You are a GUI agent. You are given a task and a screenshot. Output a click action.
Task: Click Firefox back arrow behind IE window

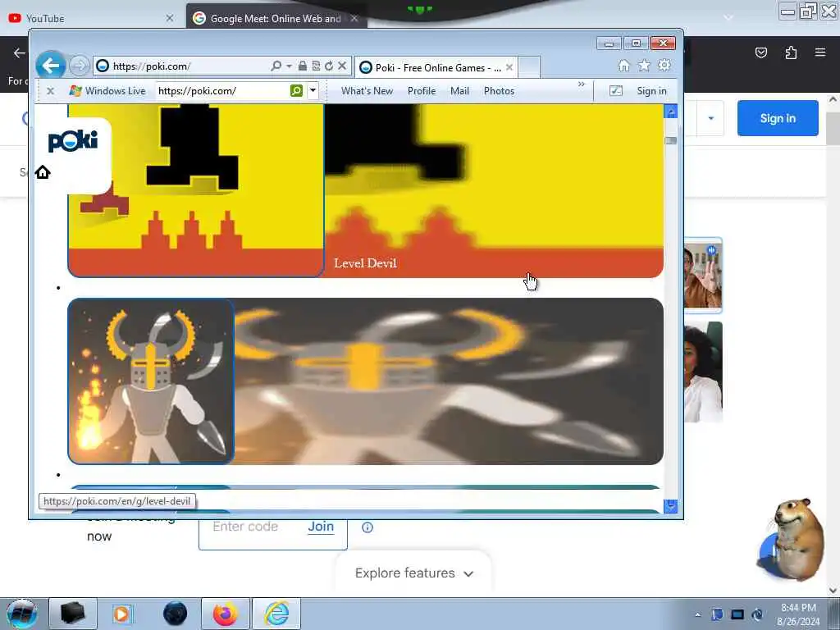tap(20, 52)
